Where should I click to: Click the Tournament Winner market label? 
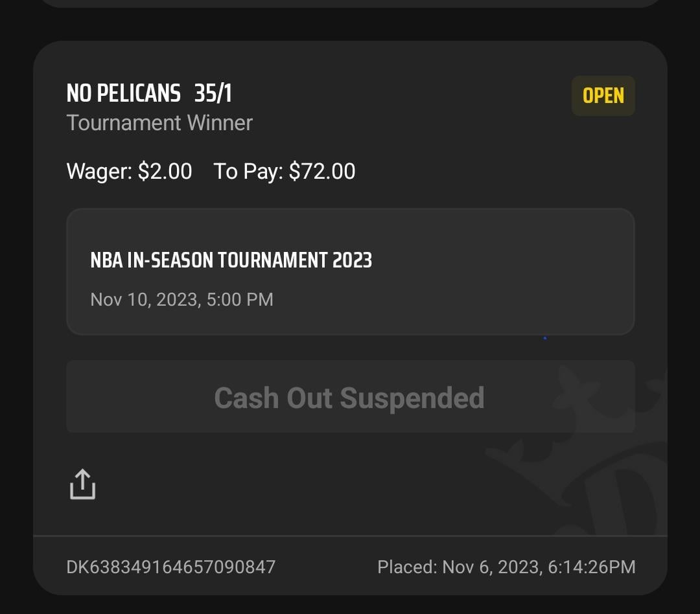159,122
